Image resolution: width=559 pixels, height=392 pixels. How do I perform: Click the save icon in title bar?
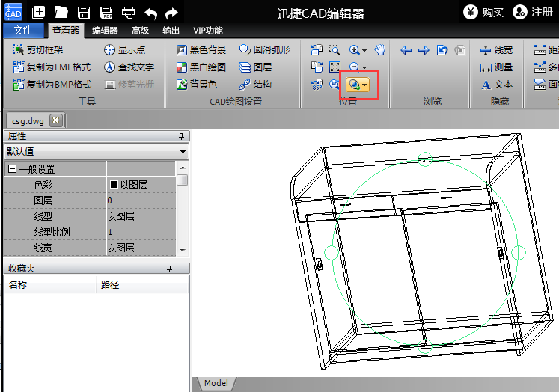[x=84, y=12]
